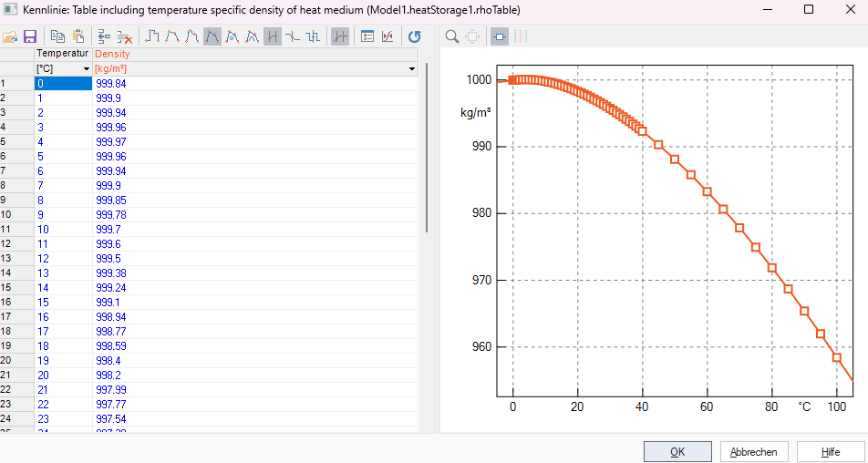Screen dimensions: 868x463
Task: Select the density cell 998.59
Action: [255, 345]
